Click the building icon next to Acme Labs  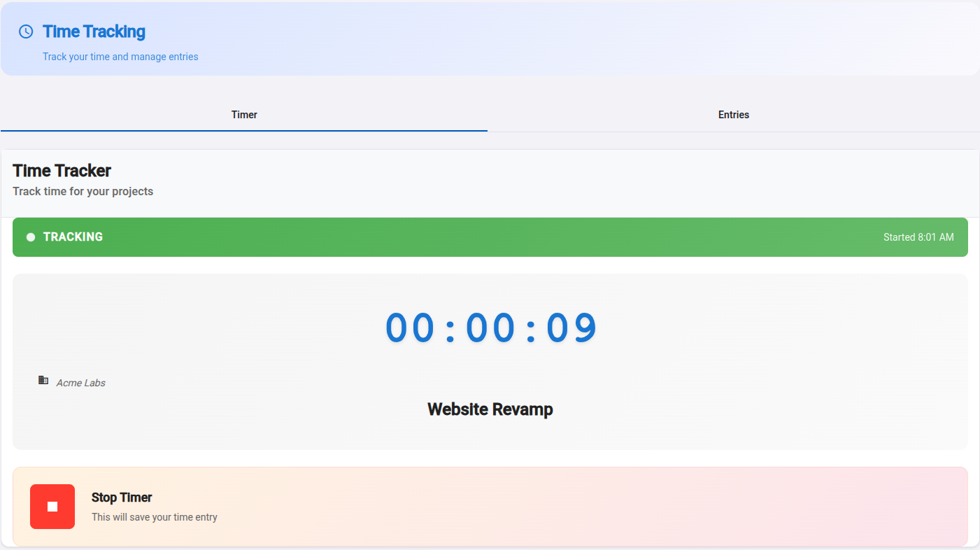click(43, 380)
